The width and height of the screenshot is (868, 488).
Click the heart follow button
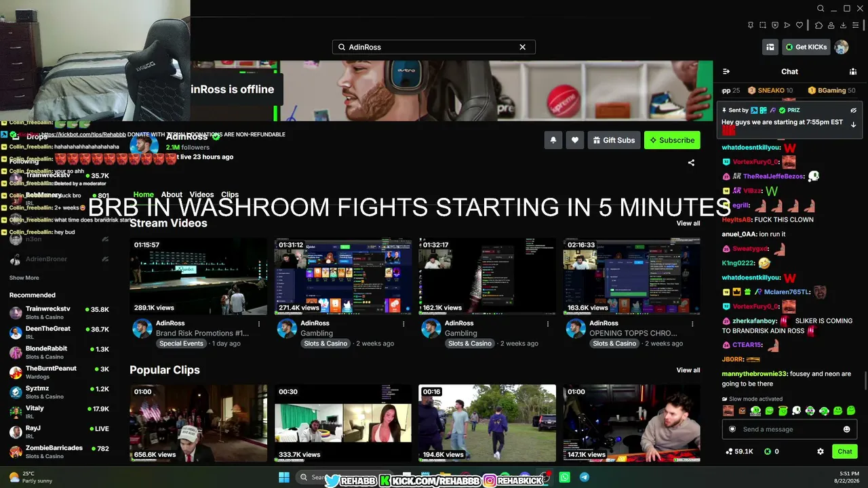(x=575, y=140)
